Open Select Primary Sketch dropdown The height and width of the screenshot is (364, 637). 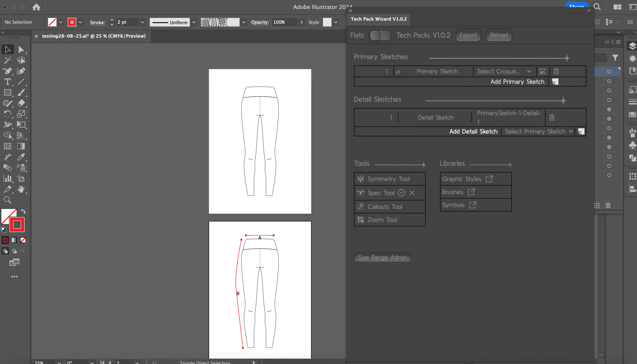(x=539, y=131)
